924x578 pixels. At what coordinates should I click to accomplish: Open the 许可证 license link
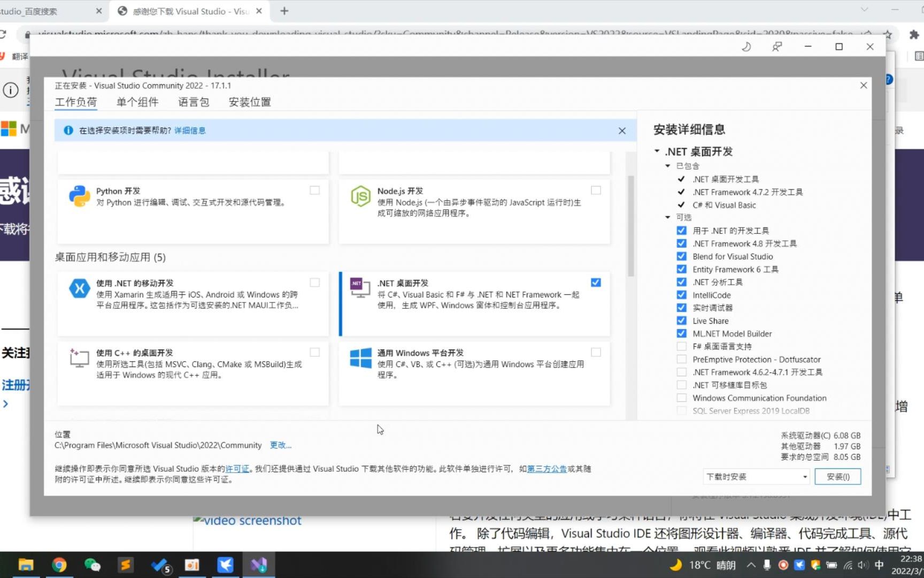click(237, 469)
